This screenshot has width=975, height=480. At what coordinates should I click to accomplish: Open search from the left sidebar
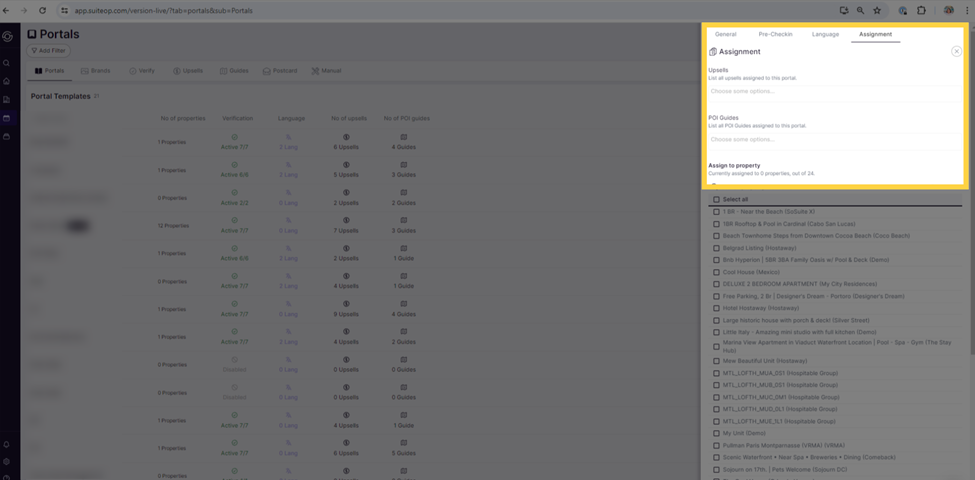pos(7,63)
